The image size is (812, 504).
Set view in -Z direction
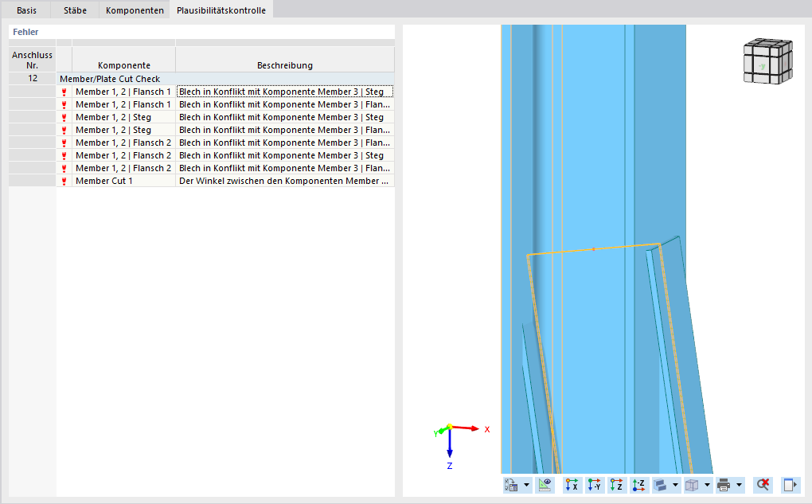click(x=638, y=485)
